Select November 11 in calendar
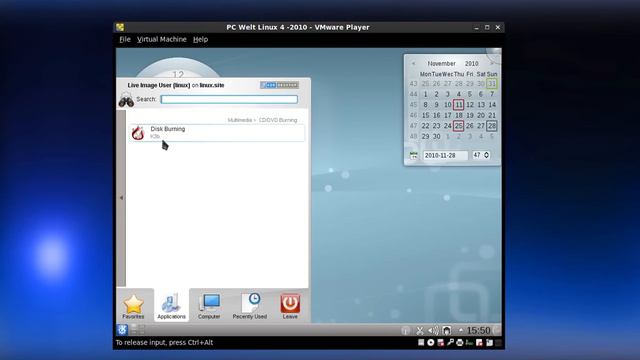This screenshot has height=360, width=640. pyautogui.click(x=458, y=105)
